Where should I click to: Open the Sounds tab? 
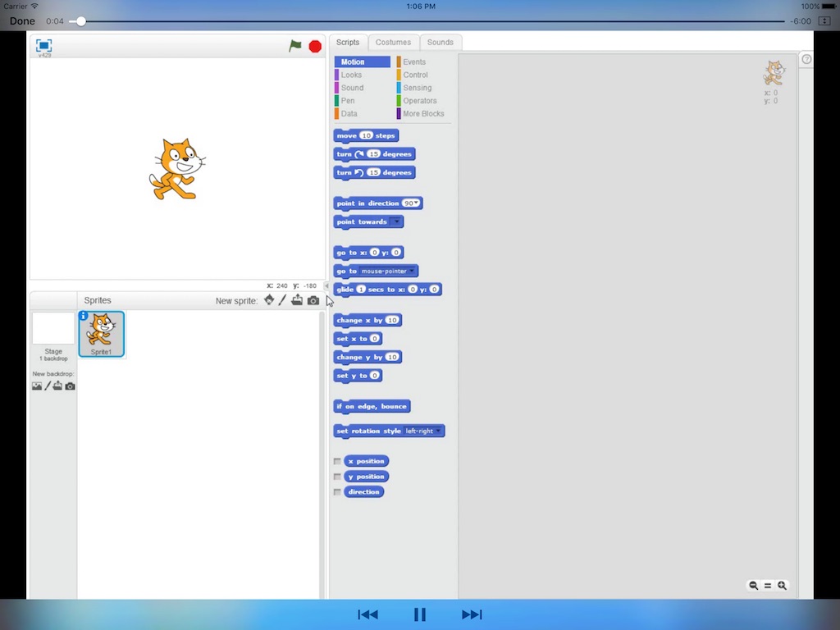pyautogui.click(x=441, y=43)
